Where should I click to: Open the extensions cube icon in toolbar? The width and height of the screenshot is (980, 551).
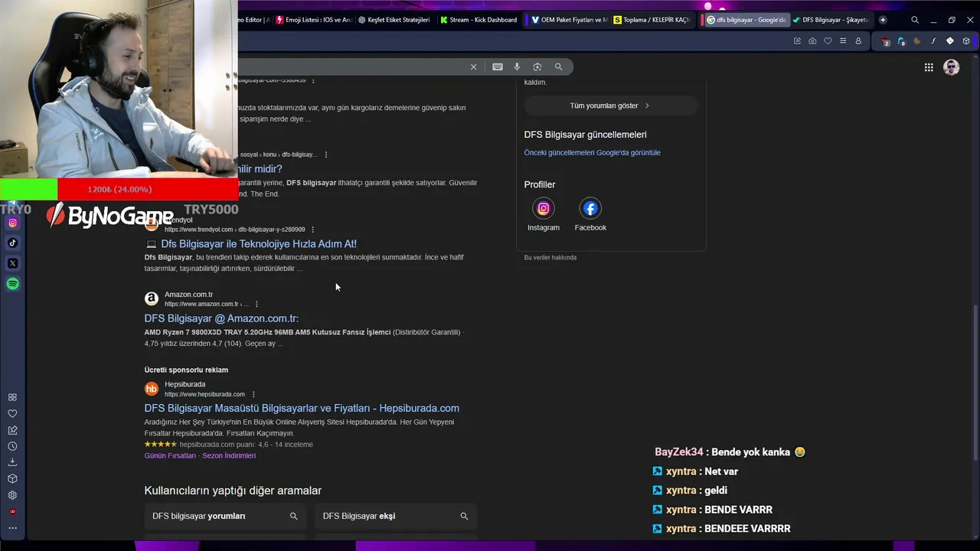(966, 41)
